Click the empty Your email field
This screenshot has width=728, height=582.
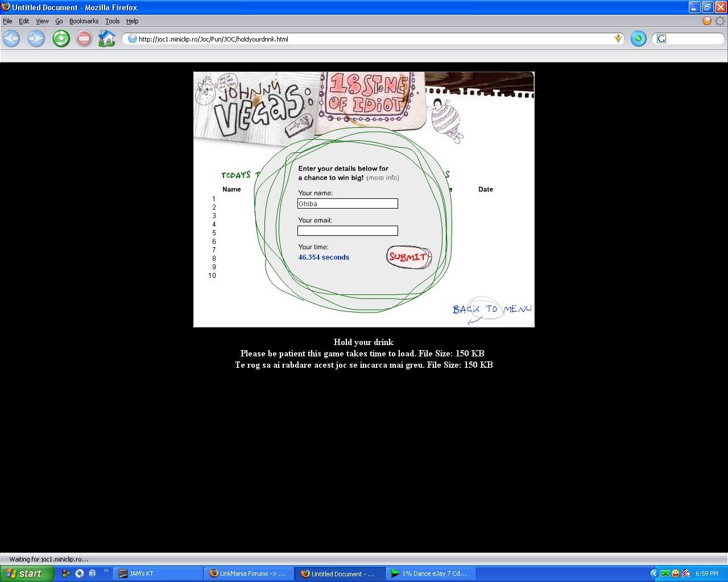pyautogui.click(x=348, y=231)
